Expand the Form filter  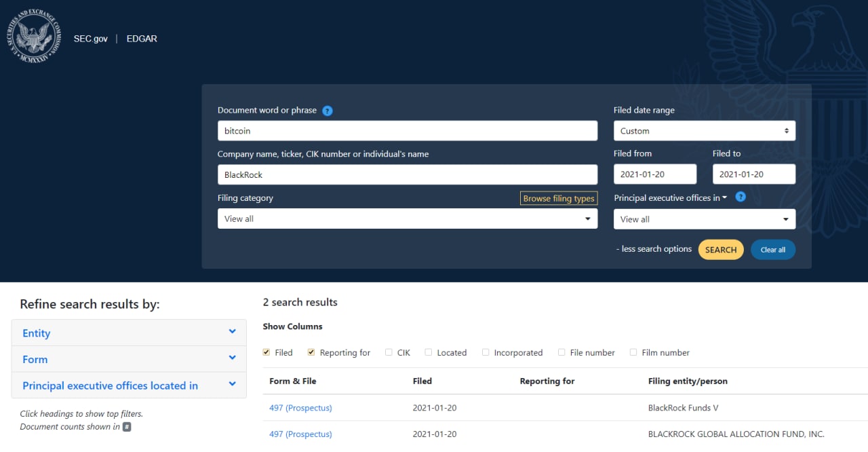point(129,359)
